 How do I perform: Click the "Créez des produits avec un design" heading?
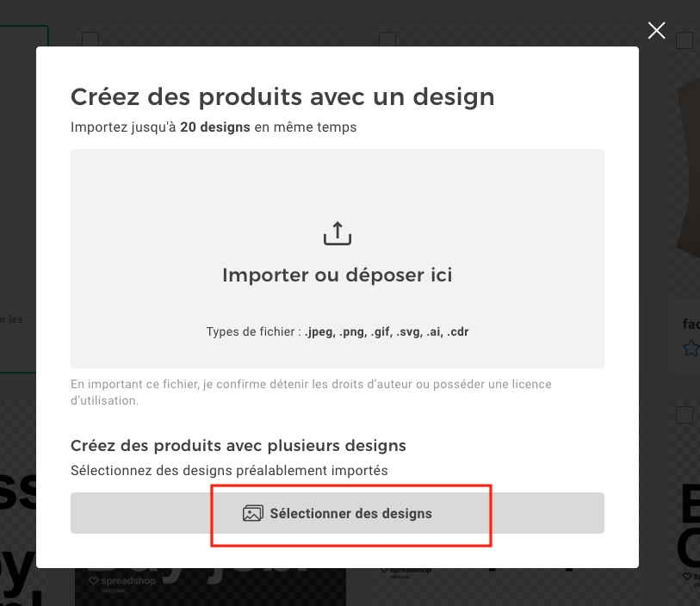282,96
